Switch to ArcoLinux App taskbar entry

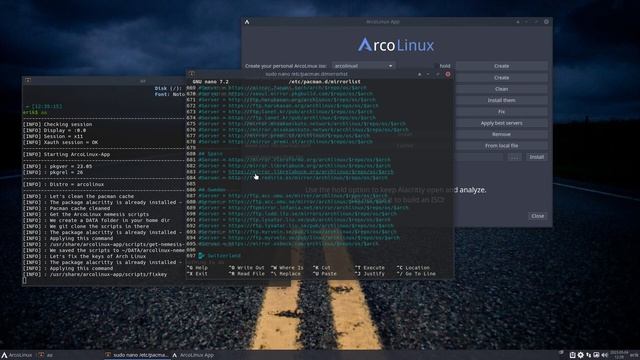pyautogui.click(x=193, y=355)
